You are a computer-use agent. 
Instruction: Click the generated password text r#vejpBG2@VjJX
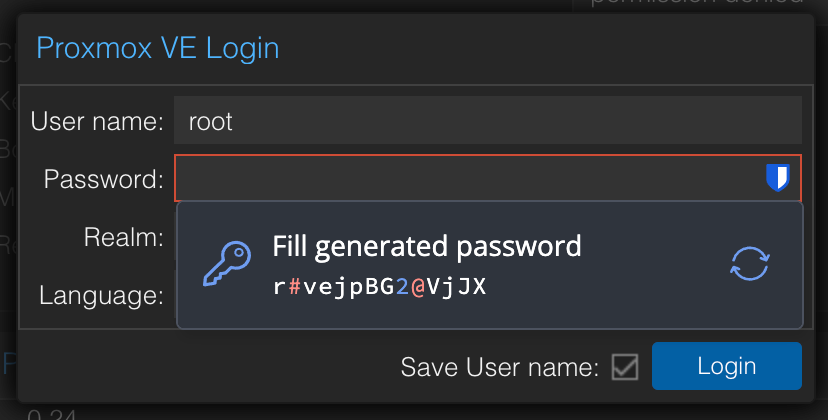click(x=379, y=287)
